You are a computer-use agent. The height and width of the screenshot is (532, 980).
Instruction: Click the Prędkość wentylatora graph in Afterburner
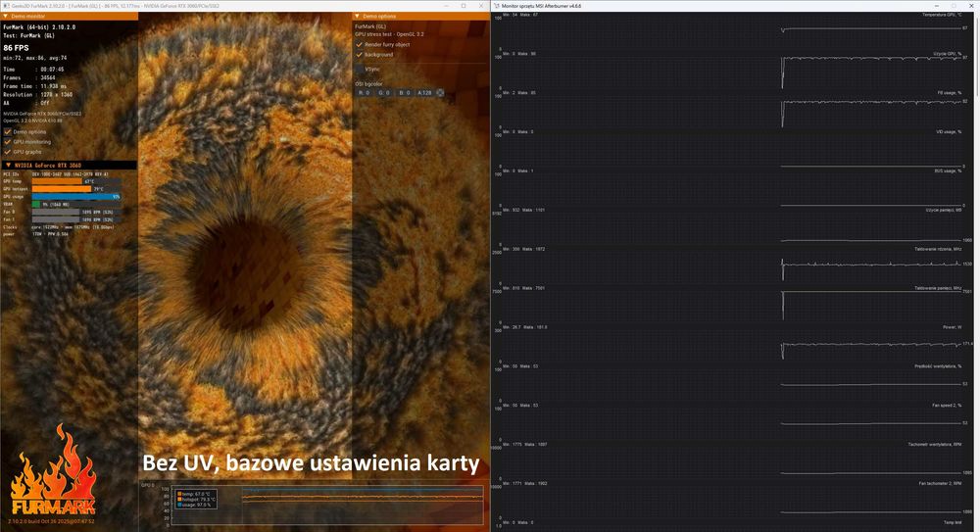(732, 384)
